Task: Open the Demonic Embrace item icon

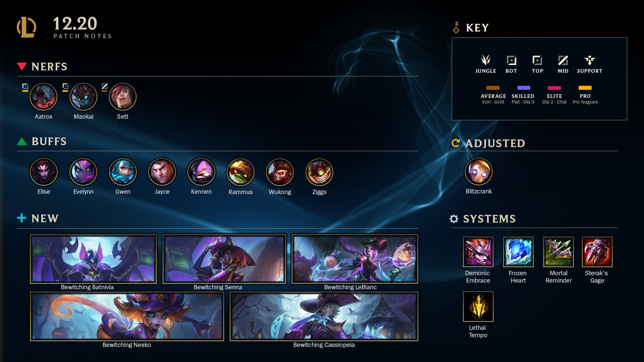Action: point(478,252)
